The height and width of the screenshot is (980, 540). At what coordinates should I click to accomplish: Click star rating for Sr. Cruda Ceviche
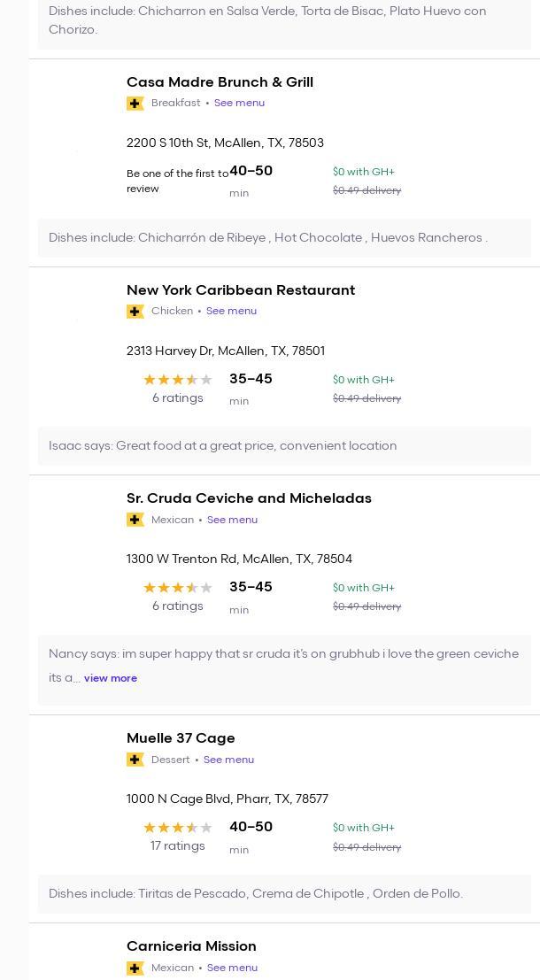(178, 588)
